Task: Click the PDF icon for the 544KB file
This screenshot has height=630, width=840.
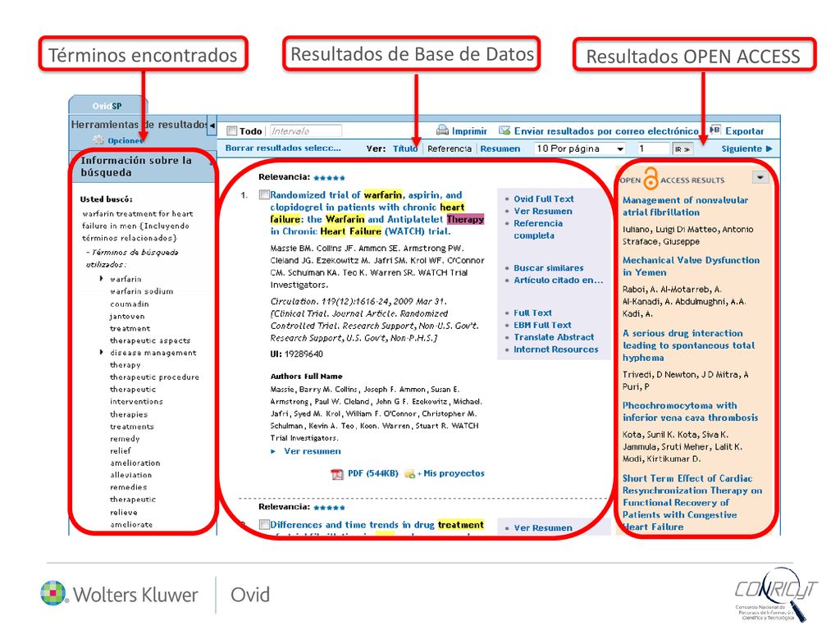Action: point(337,473)
